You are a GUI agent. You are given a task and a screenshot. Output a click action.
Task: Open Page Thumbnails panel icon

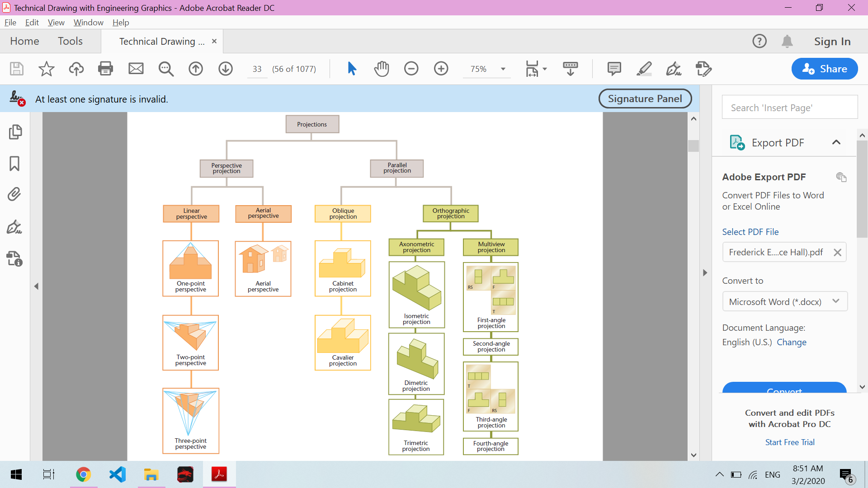(x=14, y=132)
